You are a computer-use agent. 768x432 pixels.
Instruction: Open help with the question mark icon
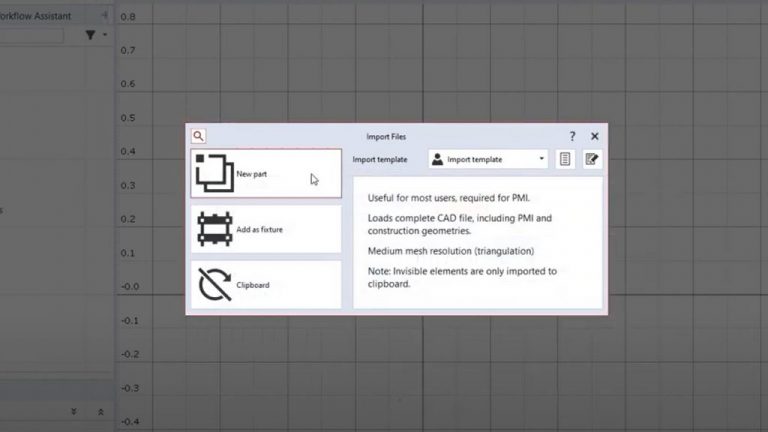pos(572,136)
